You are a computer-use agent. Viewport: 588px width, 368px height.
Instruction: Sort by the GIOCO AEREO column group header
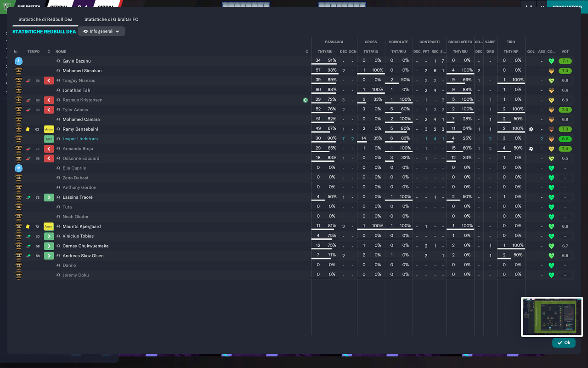[x=460, y=42]
